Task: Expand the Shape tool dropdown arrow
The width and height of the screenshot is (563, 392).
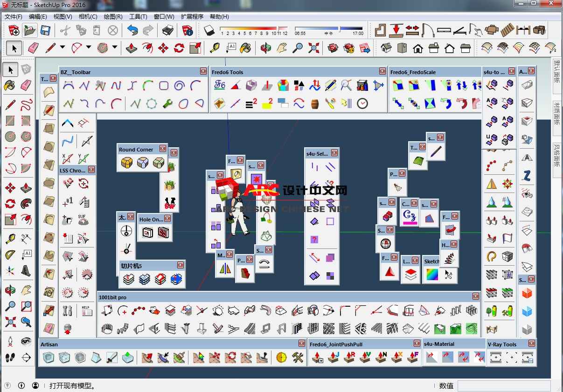Action: coord(115,48)
